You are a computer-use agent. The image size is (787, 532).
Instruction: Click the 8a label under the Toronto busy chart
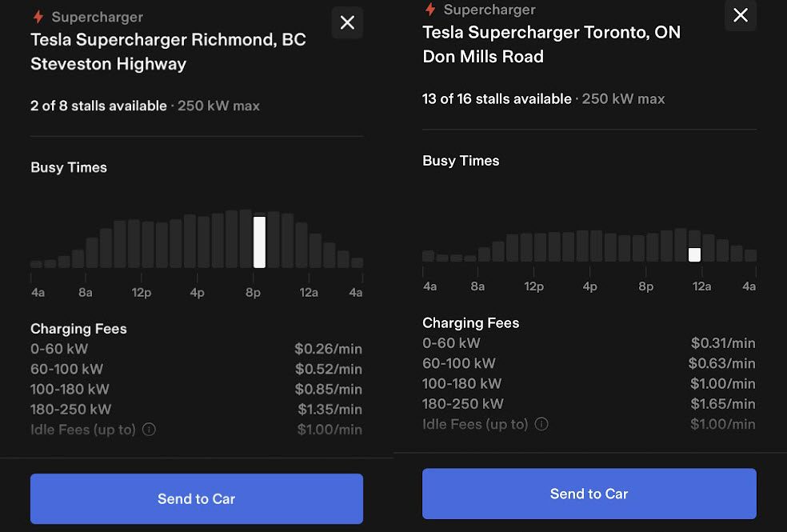coord(477,286)
